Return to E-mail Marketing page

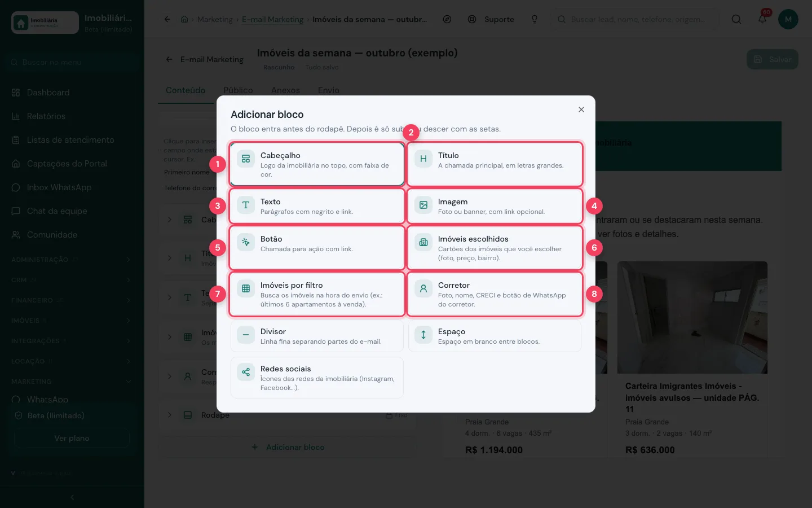(204, 59)
